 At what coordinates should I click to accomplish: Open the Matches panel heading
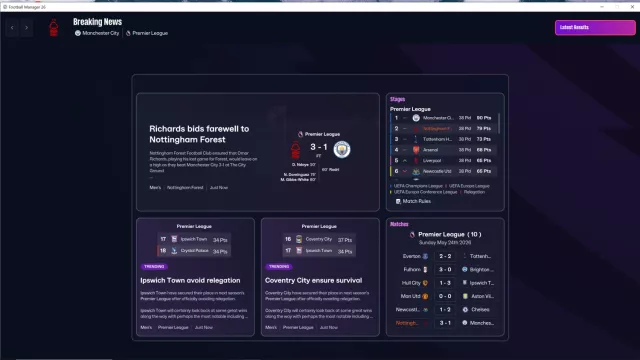(x=399, y=224)
